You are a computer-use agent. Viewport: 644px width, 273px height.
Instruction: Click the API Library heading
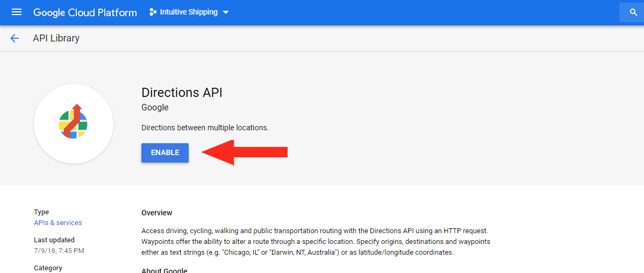click(x=56, y=38)
